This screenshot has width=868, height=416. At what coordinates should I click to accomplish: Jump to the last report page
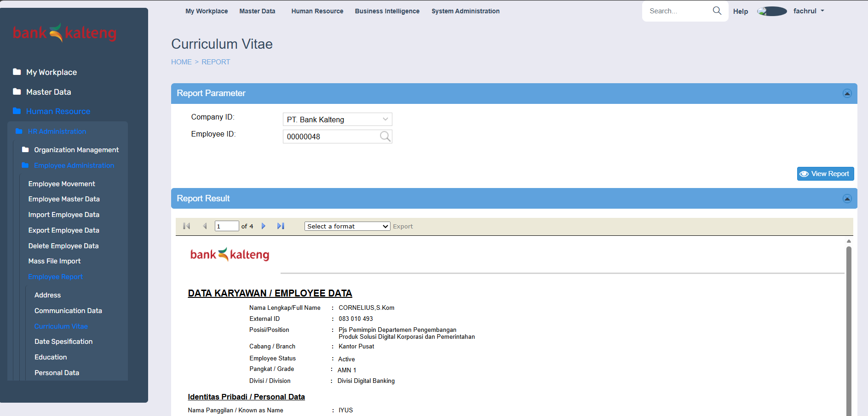pyautogui.click(x=281, y=226)
